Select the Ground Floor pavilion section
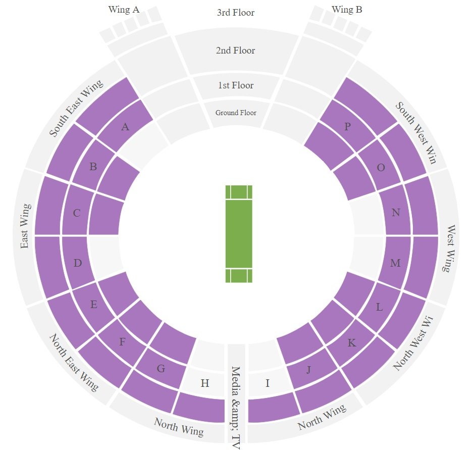This screenshot has width=476, height=450. [236, 113]
